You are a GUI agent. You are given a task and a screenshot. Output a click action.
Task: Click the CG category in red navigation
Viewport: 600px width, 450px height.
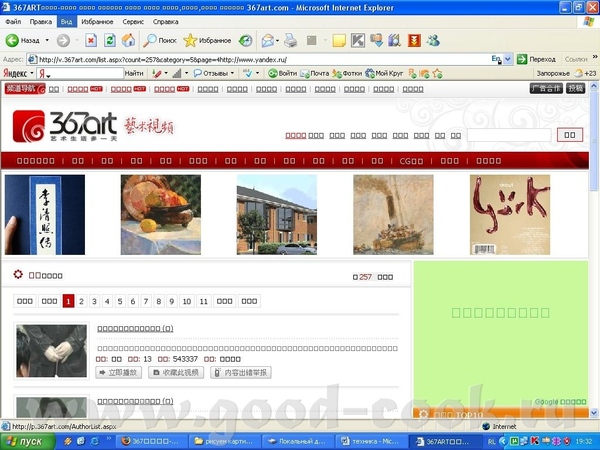click(411, 161)
